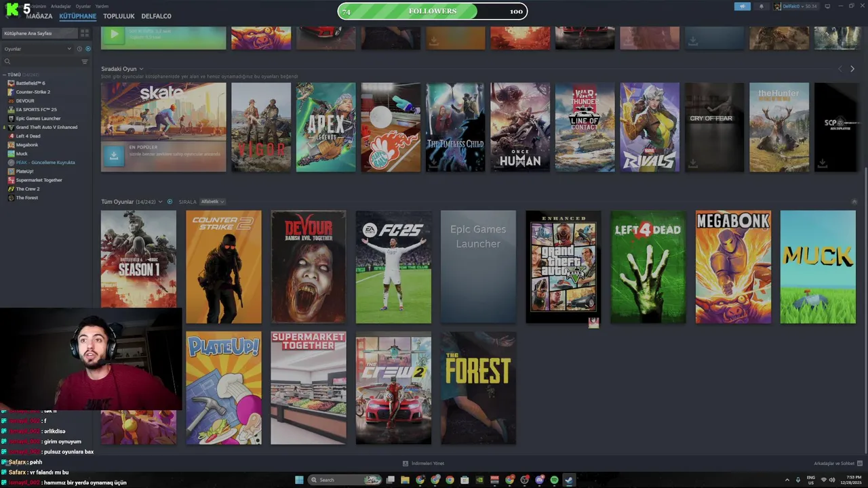Collapse the TÜMÜ category in sidebar
868x488 pixels.
(x=4, y=75)
